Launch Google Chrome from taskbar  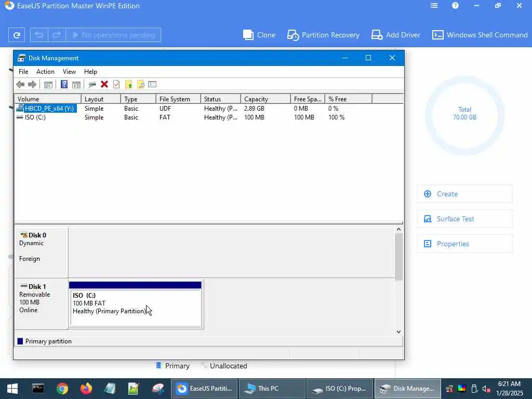click(x=62, y=389)
